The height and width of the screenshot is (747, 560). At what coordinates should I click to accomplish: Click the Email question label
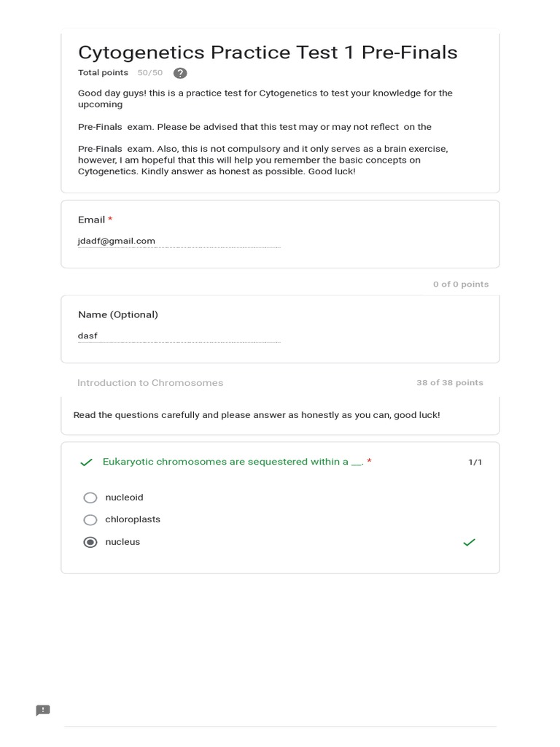click(91, 220)
